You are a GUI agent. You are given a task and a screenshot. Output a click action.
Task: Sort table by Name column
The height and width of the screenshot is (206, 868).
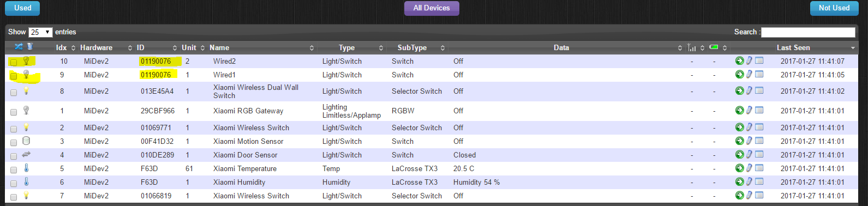coord(262,47)
